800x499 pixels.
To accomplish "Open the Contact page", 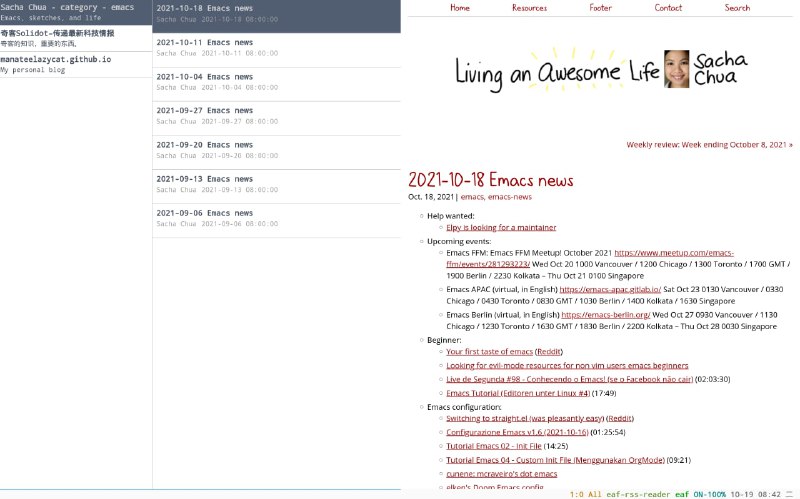I will pyautogui.click(x=668, y=8).
